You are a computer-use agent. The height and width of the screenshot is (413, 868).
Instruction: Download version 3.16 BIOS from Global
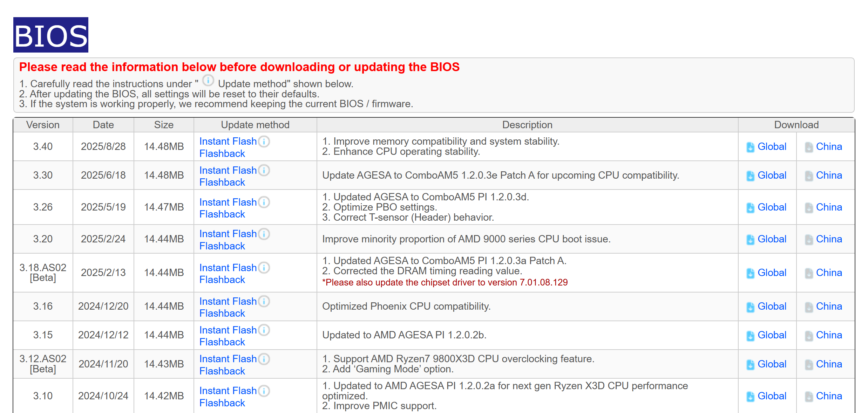click(772, 306)
